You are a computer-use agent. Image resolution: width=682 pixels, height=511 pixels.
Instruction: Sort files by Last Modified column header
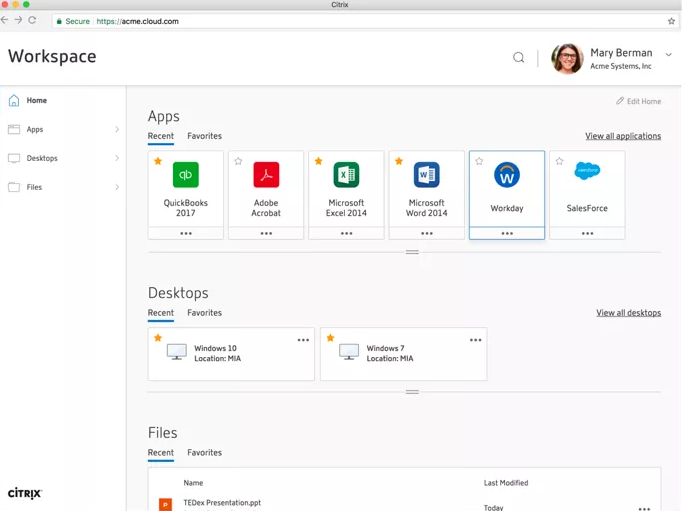point(506,483)
